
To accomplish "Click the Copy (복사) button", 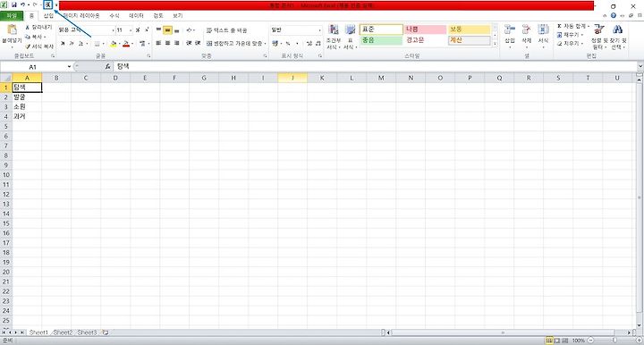I will tap(35, 37).
